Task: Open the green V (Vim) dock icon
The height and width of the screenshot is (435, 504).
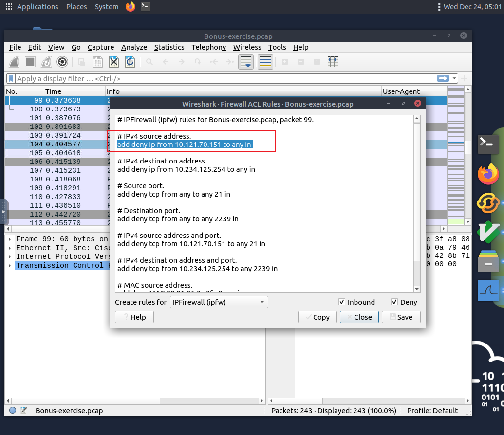Action: tap(488, 232)
